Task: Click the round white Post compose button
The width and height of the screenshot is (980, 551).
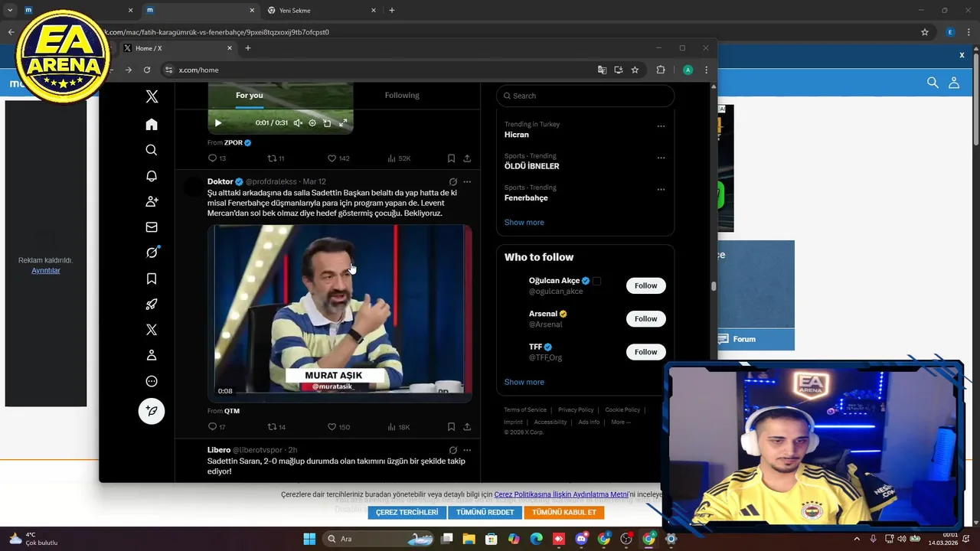Action: pos(152,411)
